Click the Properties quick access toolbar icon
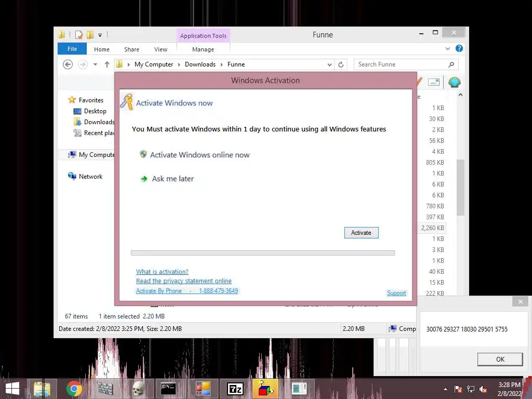The image size is (532, 399). point(79,35)
